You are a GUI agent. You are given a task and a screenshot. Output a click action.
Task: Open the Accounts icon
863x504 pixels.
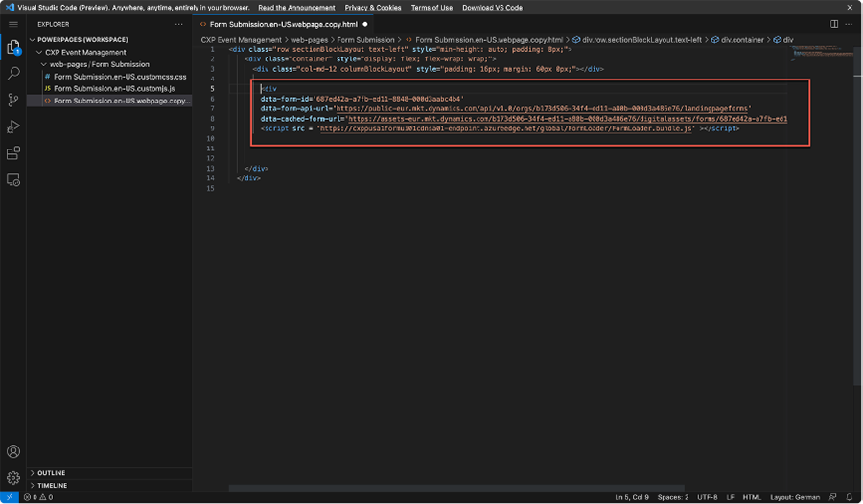13,451
